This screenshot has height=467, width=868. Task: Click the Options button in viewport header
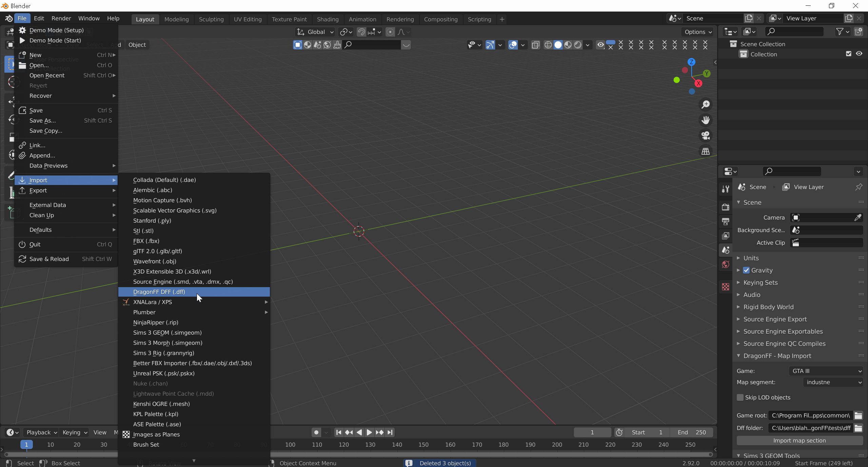697,32
